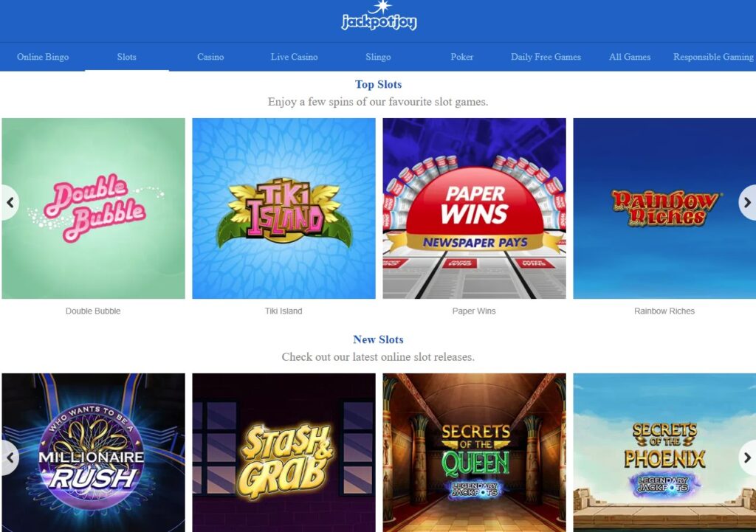Open the Online Bingo tab
This screenshot has width=756, height=532.
tap(43, 57)
